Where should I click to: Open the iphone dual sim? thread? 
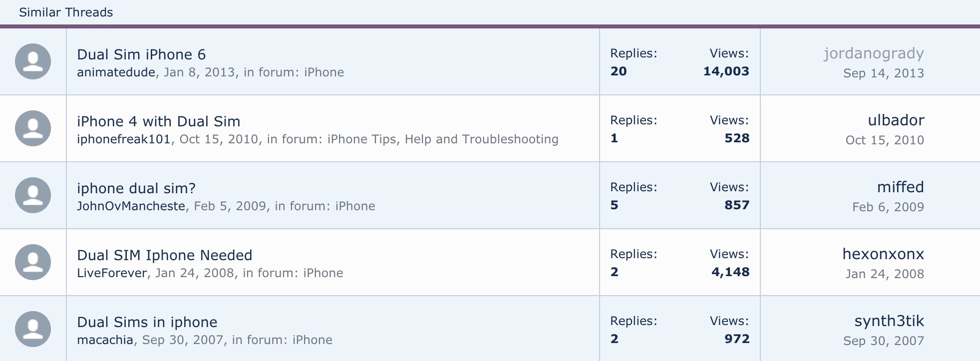pos(136,188)
